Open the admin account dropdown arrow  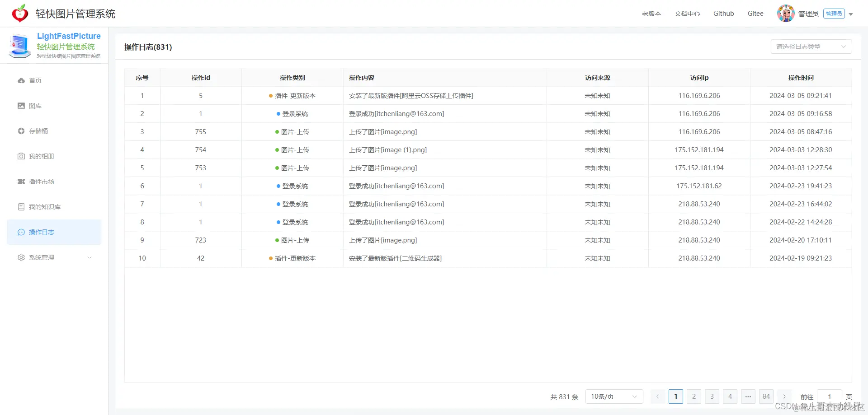[851, 14]
